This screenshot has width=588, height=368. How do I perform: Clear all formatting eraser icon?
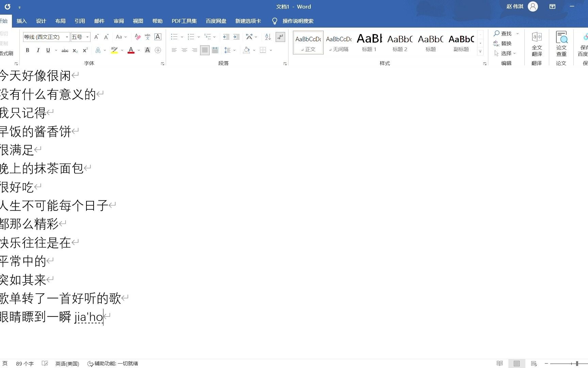tap(137, 37)
